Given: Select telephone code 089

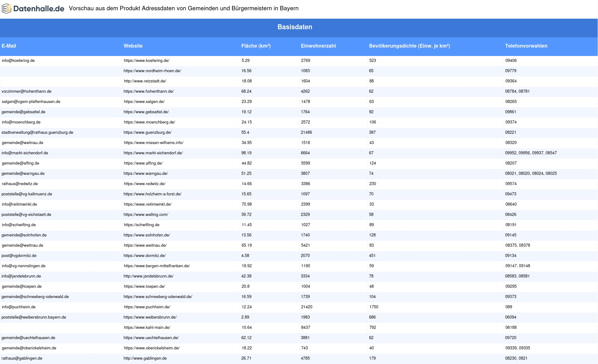Looking at the screenshot, I should pos(509,307).
